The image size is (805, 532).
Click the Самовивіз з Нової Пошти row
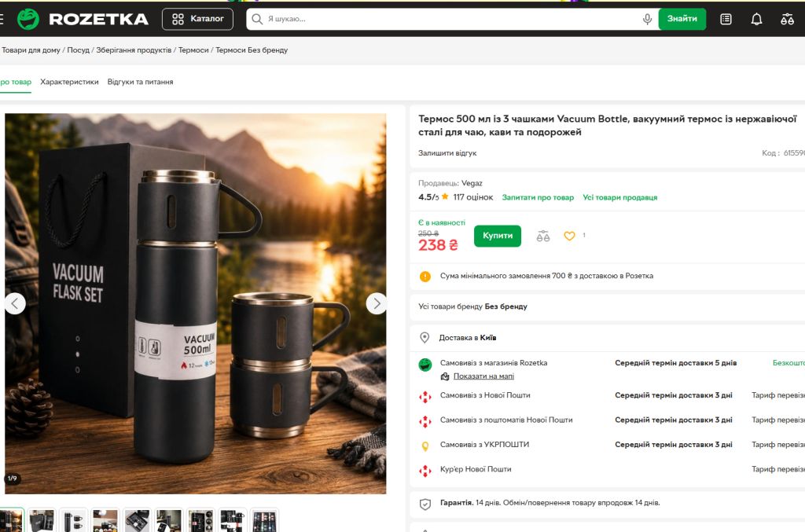tap(611, 395)
